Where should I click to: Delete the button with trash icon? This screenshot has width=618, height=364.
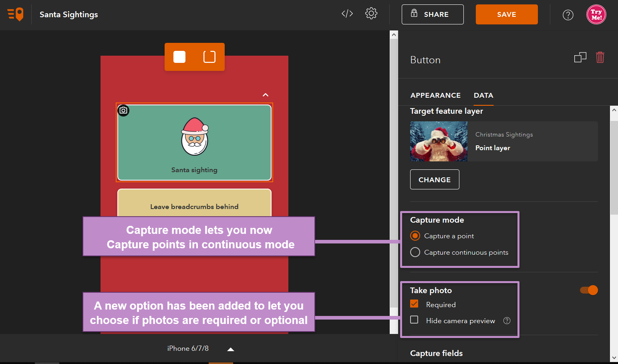click(600, 58)
